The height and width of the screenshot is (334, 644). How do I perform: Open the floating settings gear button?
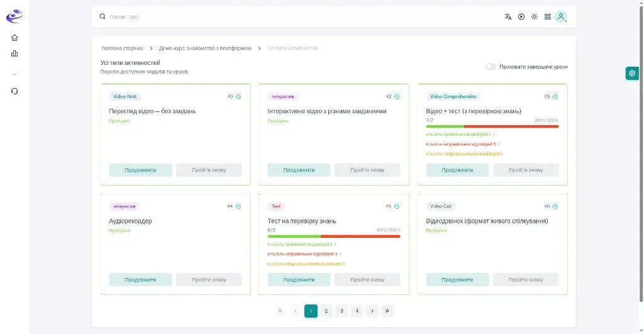[632, 73]
